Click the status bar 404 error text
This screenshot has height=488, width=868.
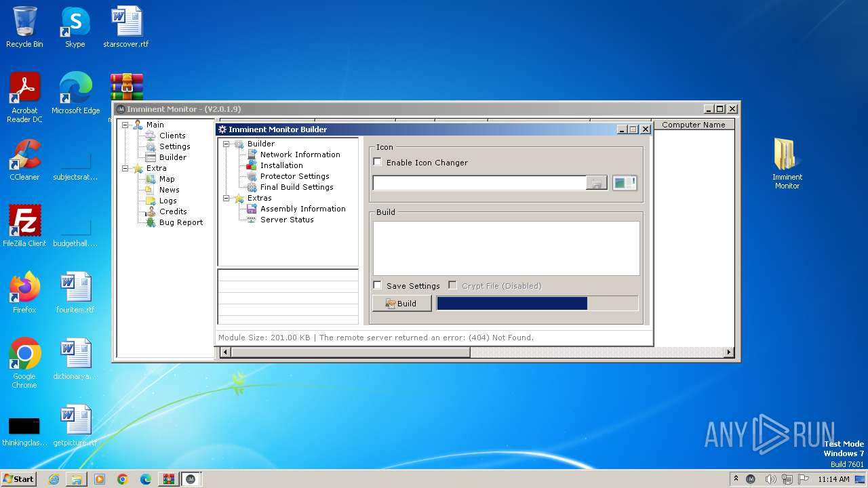click(x=427, y=338)
